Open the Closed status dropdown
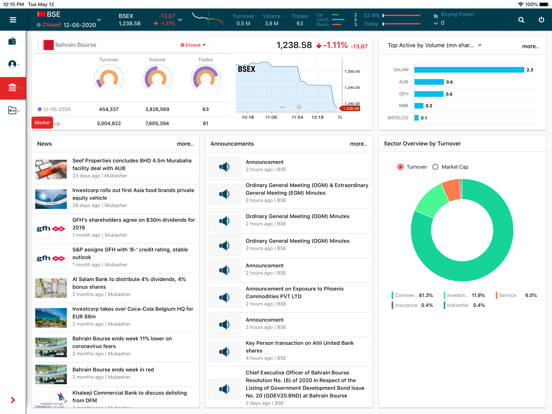Viewport: 552px width, 414px height. (x=193, y=45)
